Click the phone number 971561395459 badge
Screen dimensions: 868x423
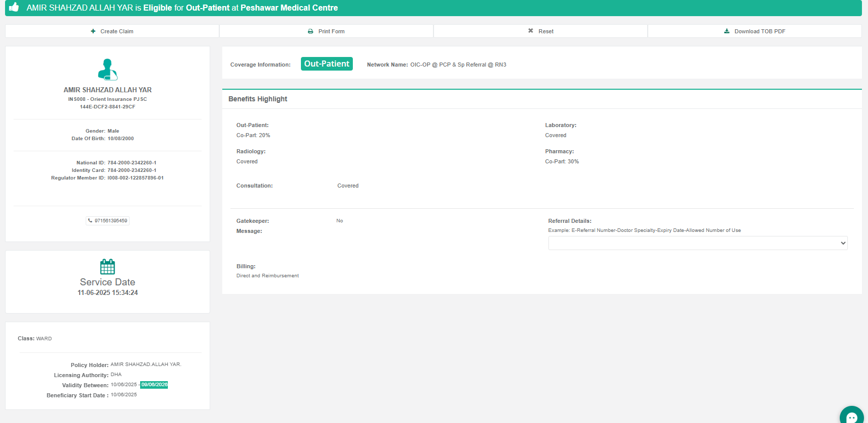point(108,221)
